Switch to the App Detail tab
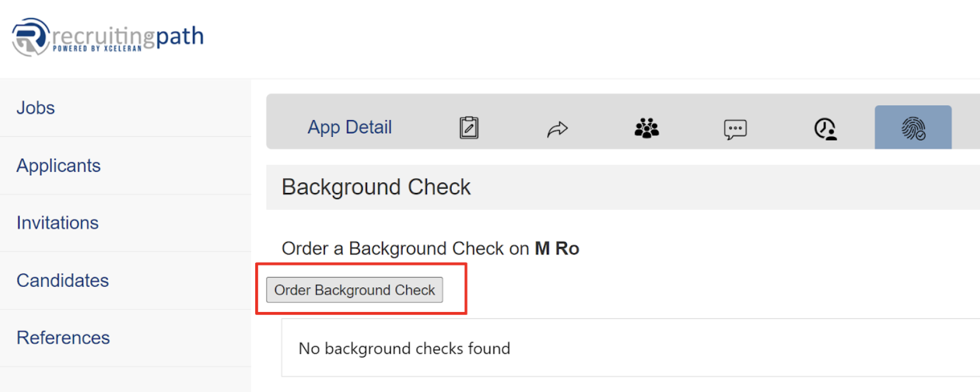This screenshot has height=392, width=980. click(x=350, y=127)
